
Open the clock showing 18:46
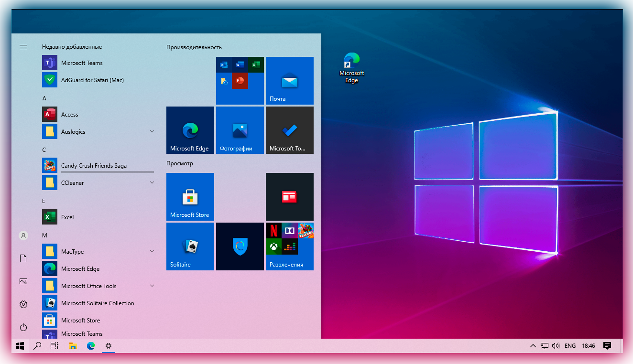(x=589, y=346)
